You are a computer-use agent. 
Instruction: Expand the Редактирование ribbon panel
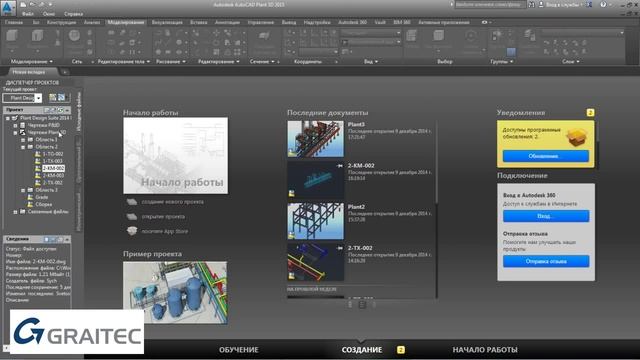click(219, 62)
